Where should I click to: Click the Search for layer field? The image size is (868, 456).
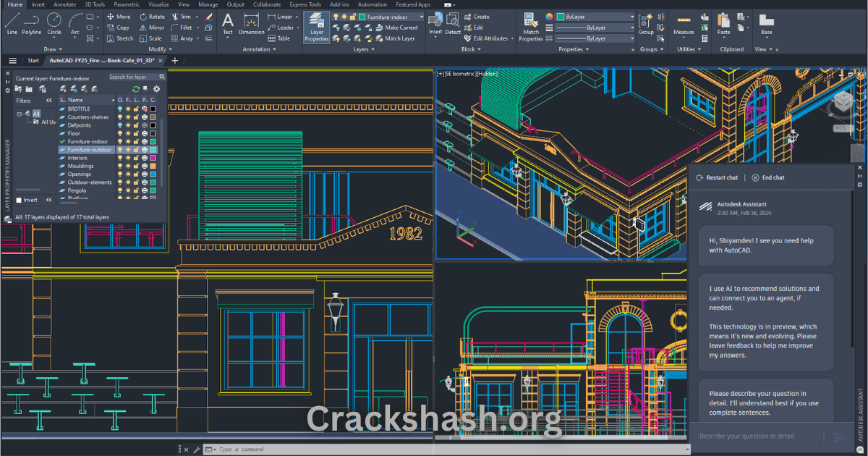pyautogui.click(x=137, y=77)
